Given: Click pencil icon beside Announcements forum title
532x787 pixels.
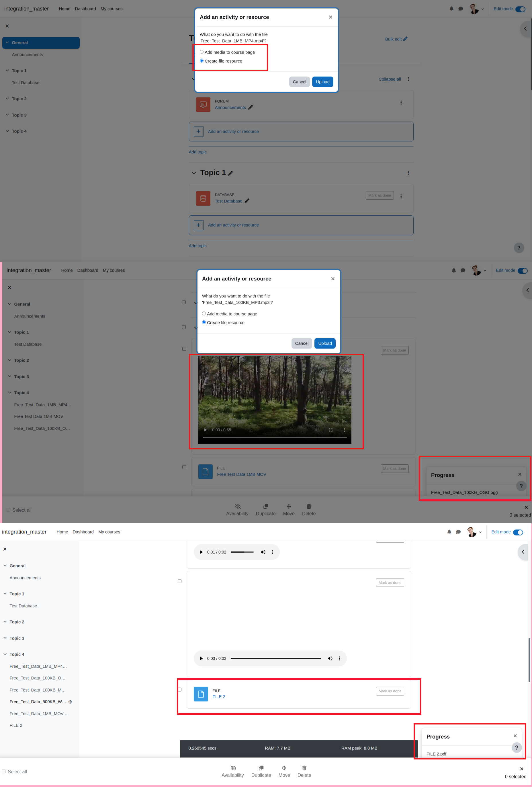Looking at the screenshot, I should [251, 107].
